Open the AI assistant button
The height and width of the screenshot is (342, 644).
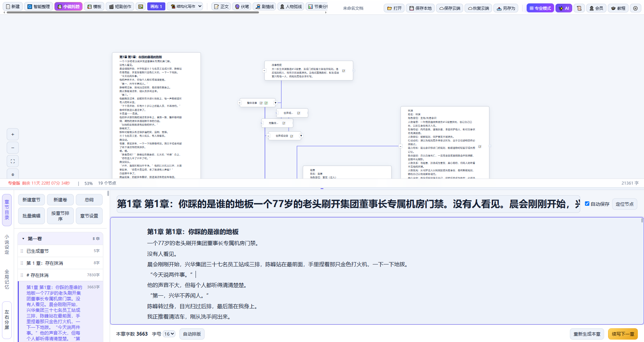(563, 8)
